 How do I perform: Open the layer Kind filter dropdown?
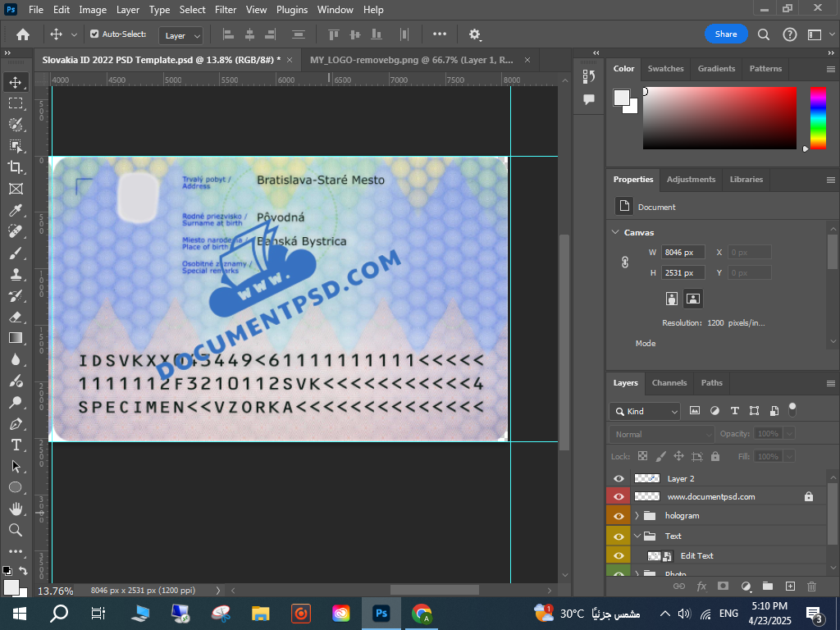coord(645,412)
